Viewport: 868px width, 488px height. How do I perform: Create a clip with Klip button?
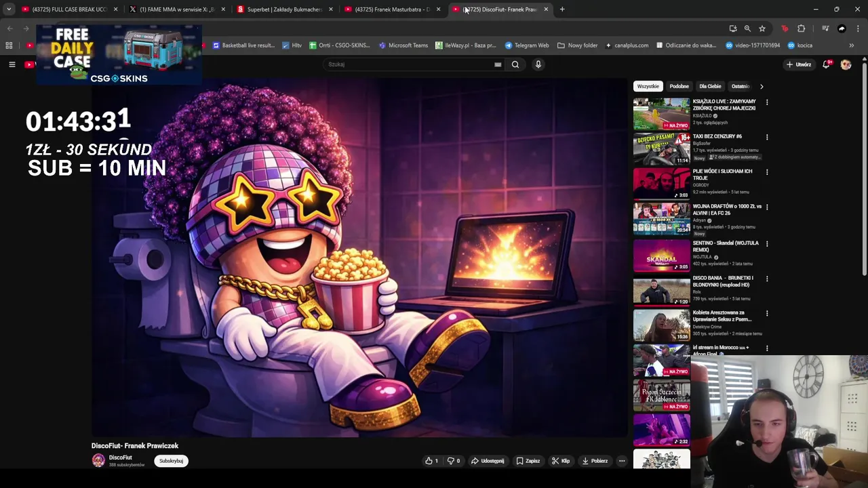(x=560, y=461)
